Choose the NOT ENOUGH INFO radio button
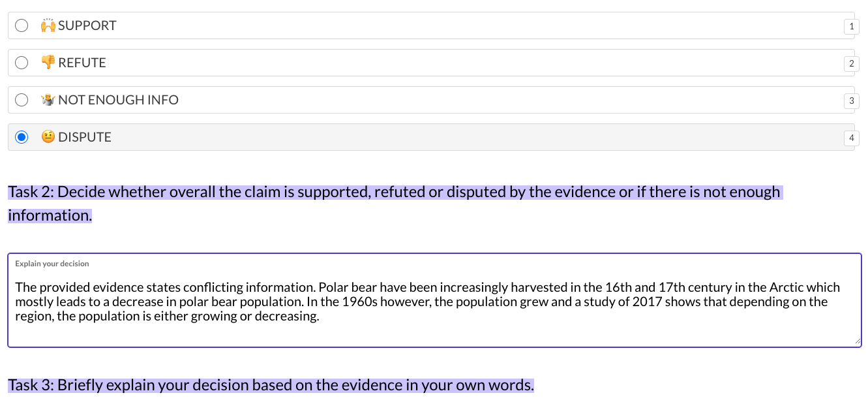This screenshot has width=868, height=406. click(x=22, y=100)
